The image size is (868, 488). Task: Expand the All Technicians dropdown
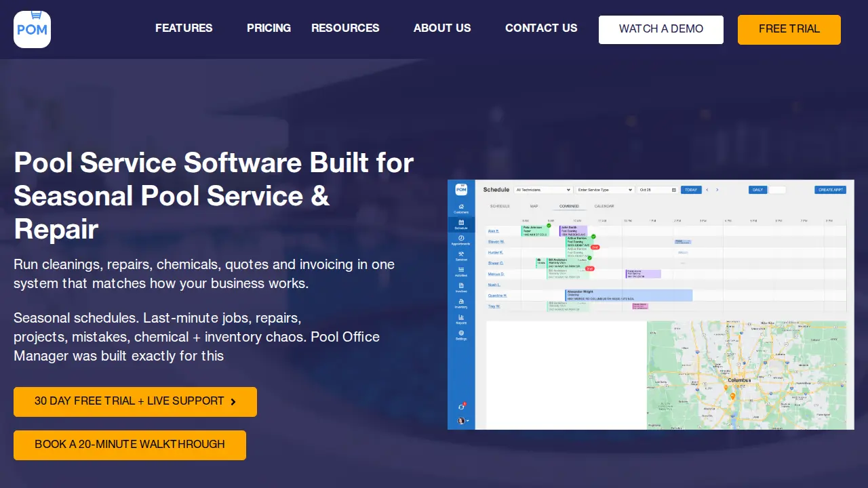coord(543,190)
